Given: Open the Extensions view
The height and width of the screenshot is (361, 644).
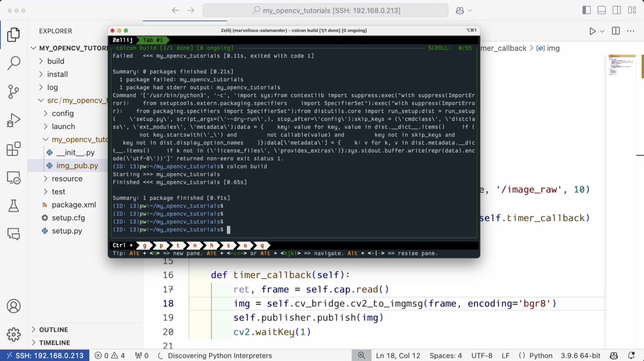Looking at the screenshot, I should point(13,149).
